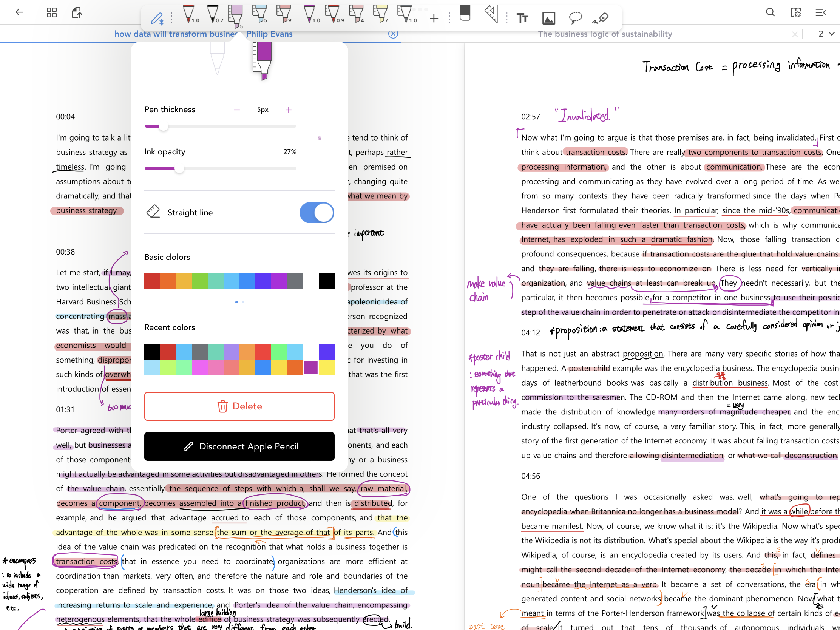Open the search function
Image resolution: width=840 pixels, height=630 pixels.
(x=770, y=12)
